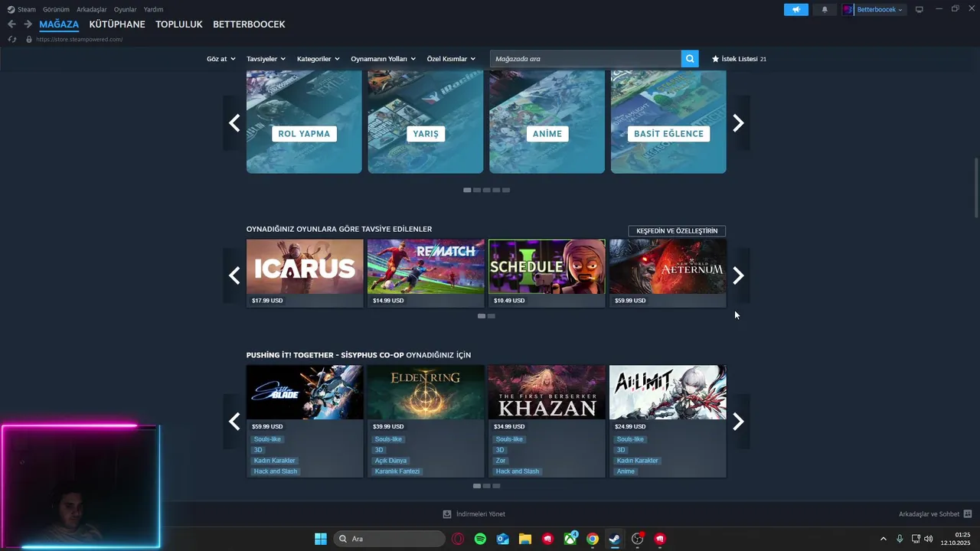Click the Açık Dünya tag under Elden Ring
This screenshot has height=551, width=980.
tap(390, 461)
